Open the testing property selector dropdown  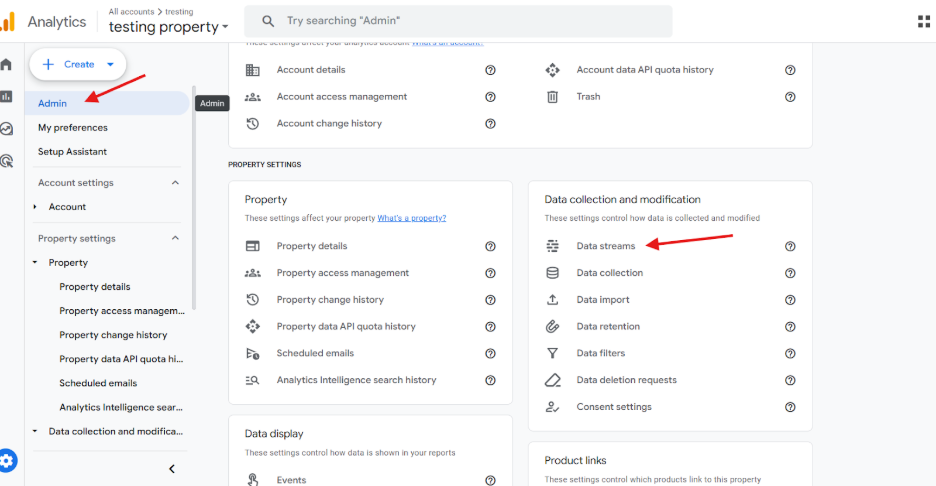(169, 26)
